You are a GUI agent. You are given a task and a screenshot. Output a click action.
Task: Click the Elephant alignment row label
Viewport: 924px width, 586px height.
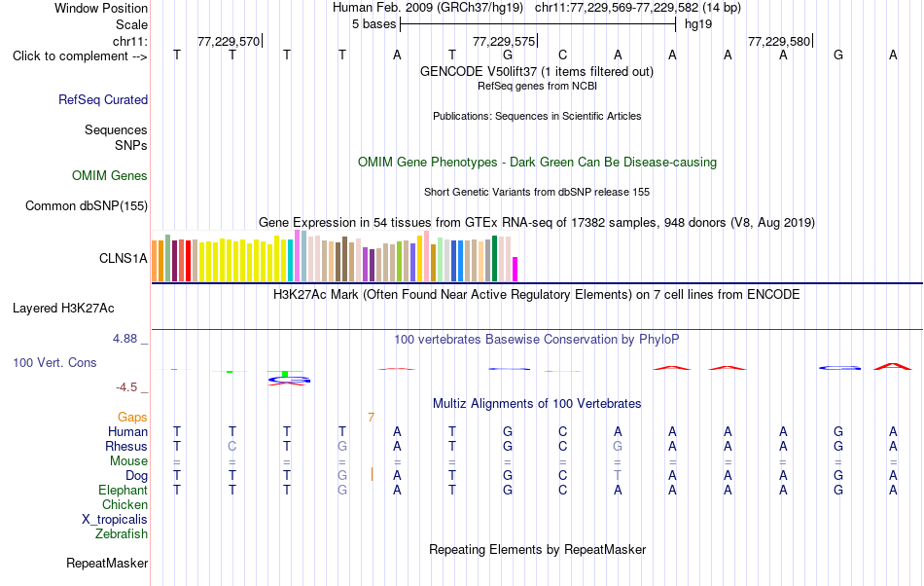[x=124, y=490]
